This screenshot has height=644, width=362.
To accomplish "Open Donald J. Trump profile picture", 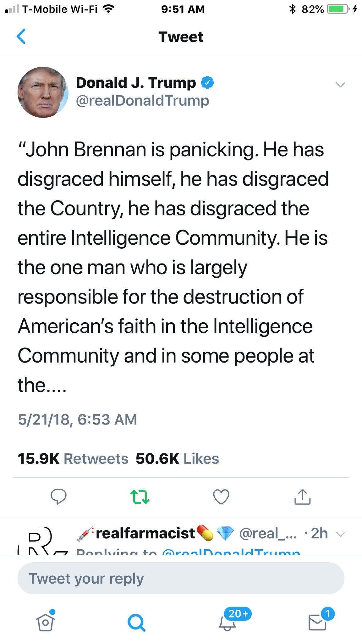I will click(43, 92).
